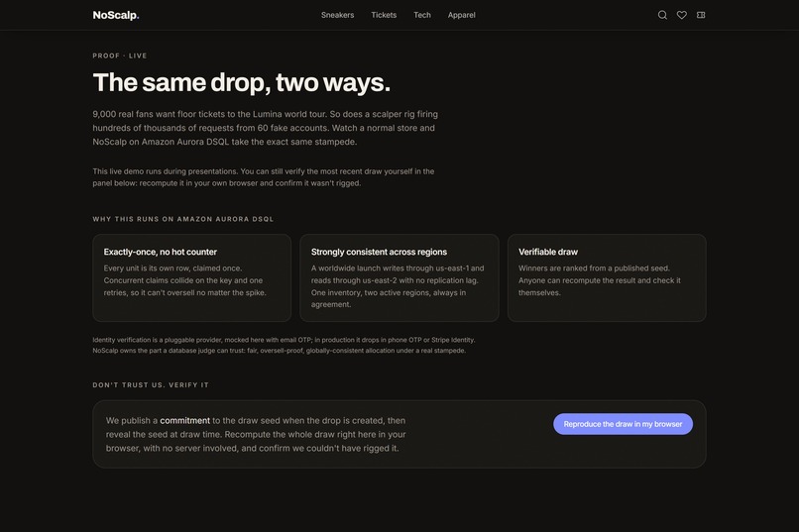
Task: Open the ticket icon in header
Action: tap(701, 15)
